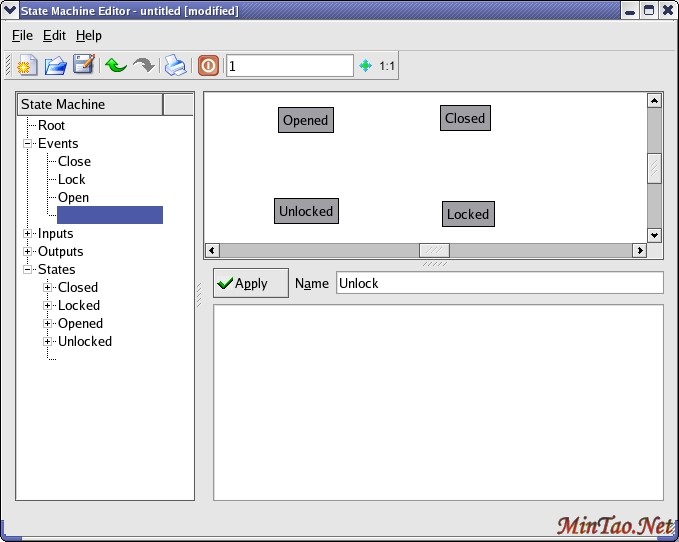Click into the Name text field

pos(499,283)
